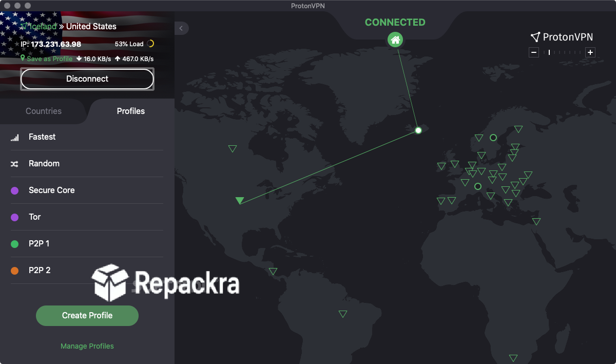This screenshot has height=364, width=616.
Task: Collapse the sidebar with the chevron arrow
Action: click(181, 28)
